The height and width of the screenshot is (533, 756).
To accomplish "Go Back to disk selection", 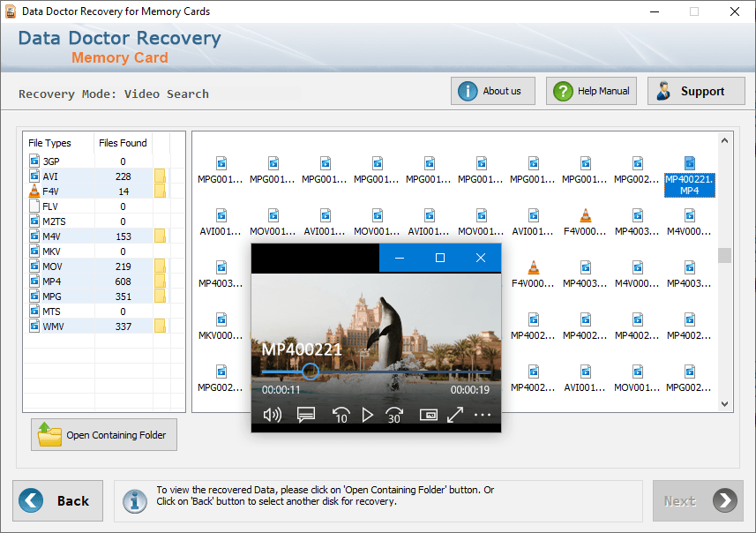I will tap(58, 500).
